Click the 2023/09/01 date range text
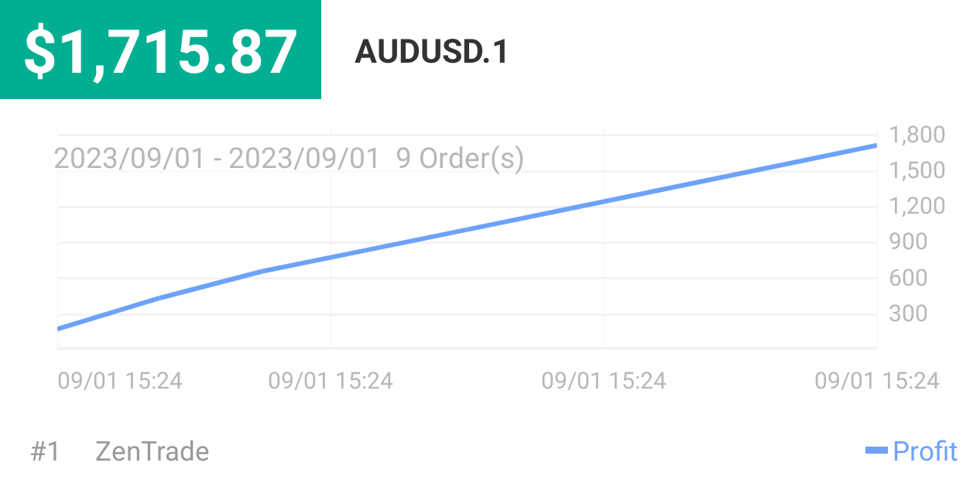 (x=217, y=159)
